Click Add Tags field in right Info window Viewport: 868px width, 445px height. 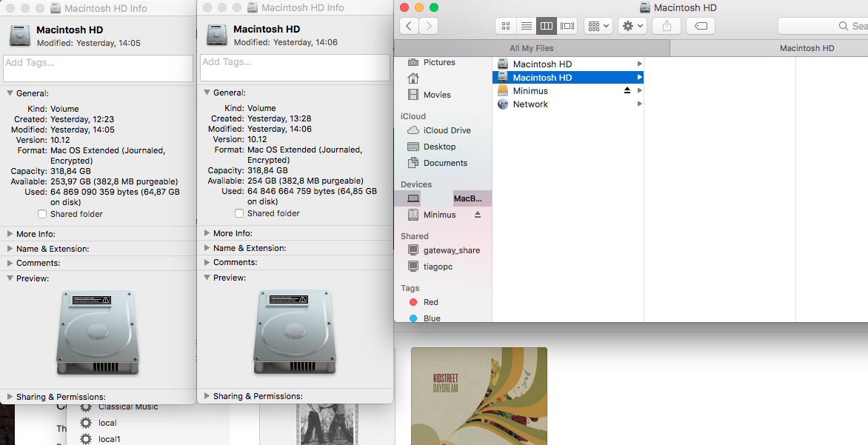point(295,67)
